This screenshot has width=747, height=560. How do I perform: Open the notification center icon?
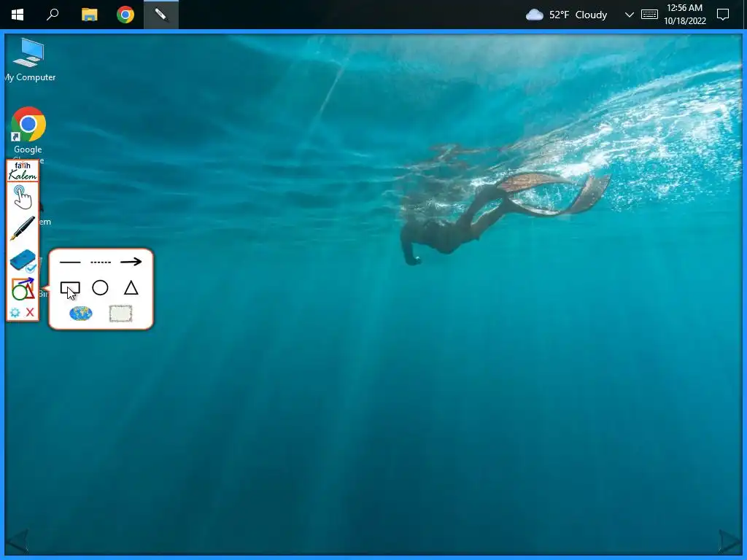pyautogui.click(x=723, y=15)
